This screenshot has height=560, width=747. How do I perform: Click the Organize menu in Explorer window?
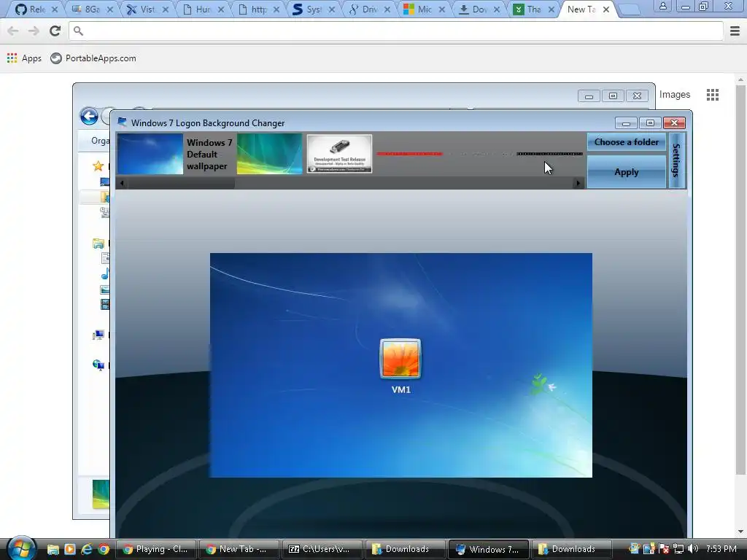[x=100, y=141]
